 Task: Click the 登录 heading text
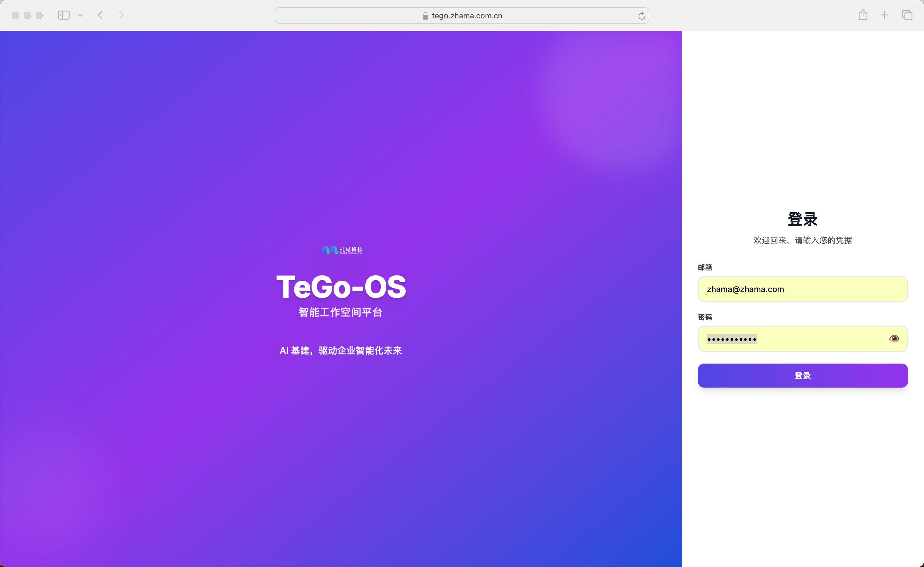point(802,219)
